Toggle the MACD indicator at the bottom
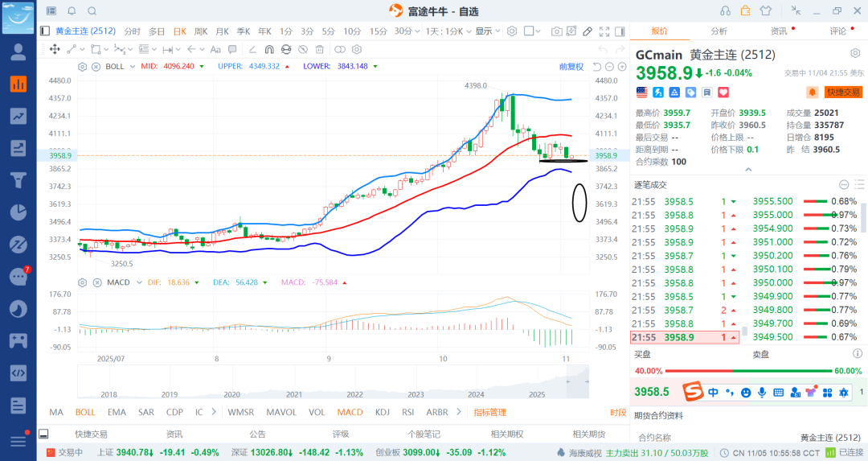This screenshot has width=868, height=461. coord(350,412)
